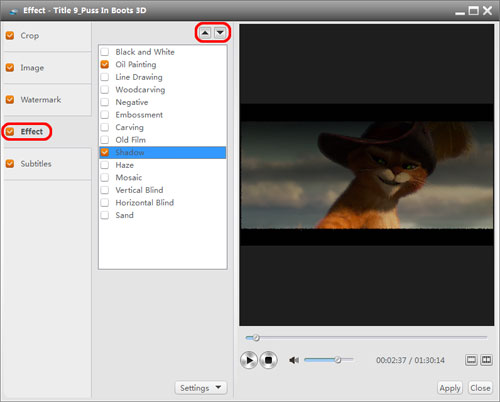Enable the Line Drawing checkbox
The image size is (500, 402).
pyautogui.click(x=105, y=77)
